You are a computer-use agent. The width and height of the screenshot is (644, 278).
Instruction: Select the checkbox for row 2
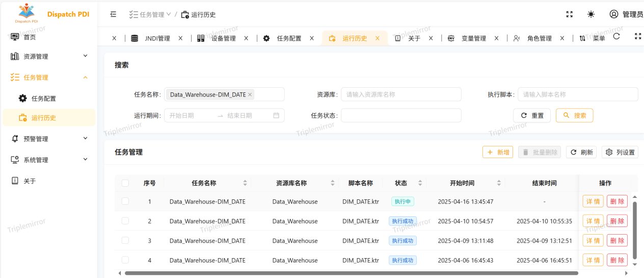coord(125,221)
